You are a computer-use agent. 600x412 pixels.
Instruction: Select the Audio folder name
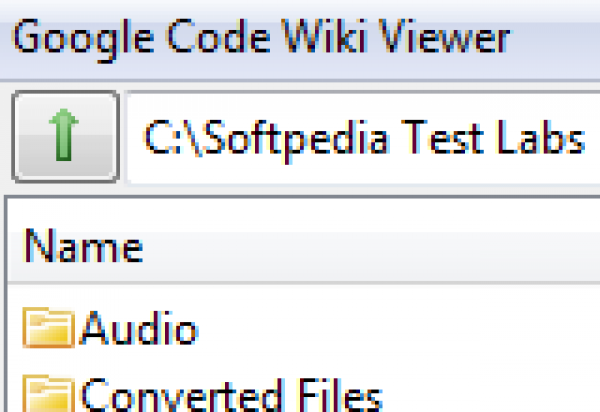[x=138, y=329]
